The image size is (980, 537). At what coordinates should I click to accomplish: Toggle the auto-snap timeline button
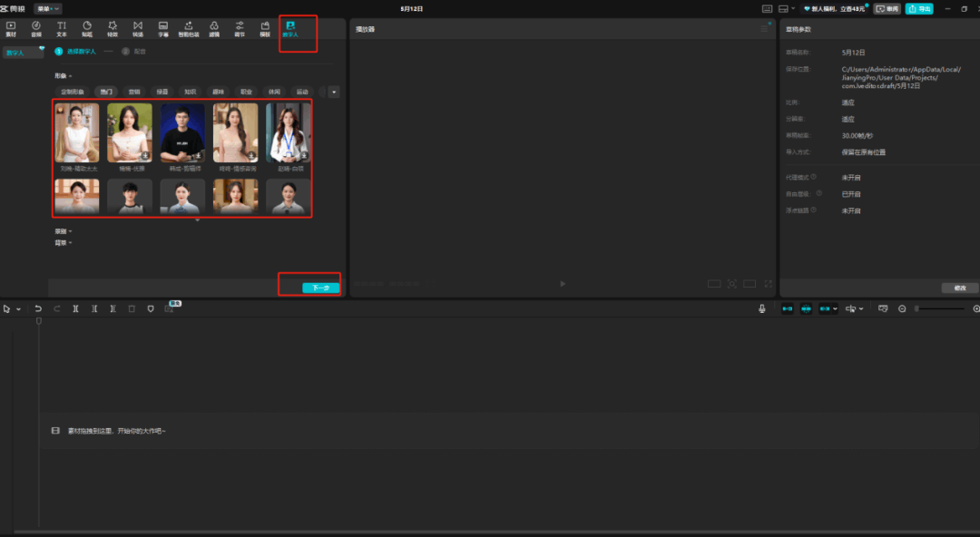[806, 309]
